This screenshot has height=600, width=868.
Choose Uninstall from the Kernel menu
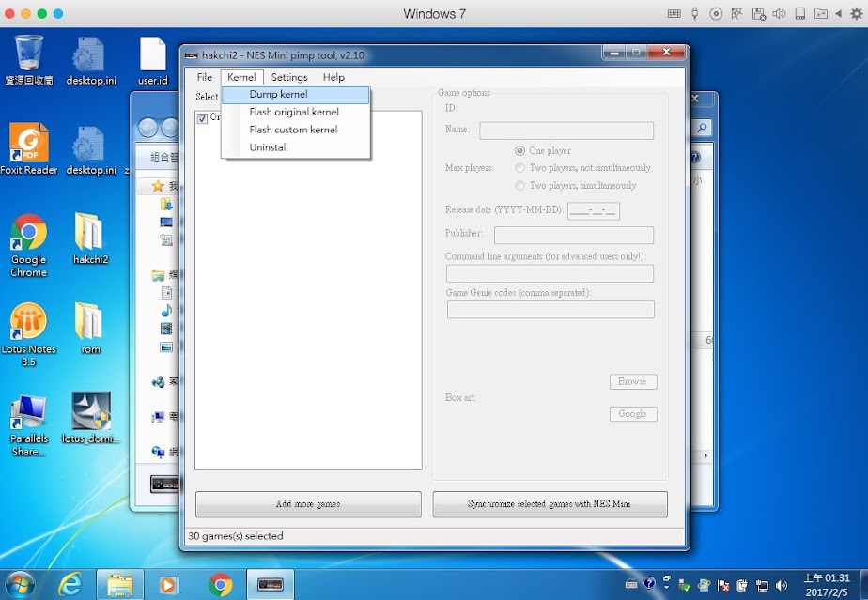click(x=296, y=147)
